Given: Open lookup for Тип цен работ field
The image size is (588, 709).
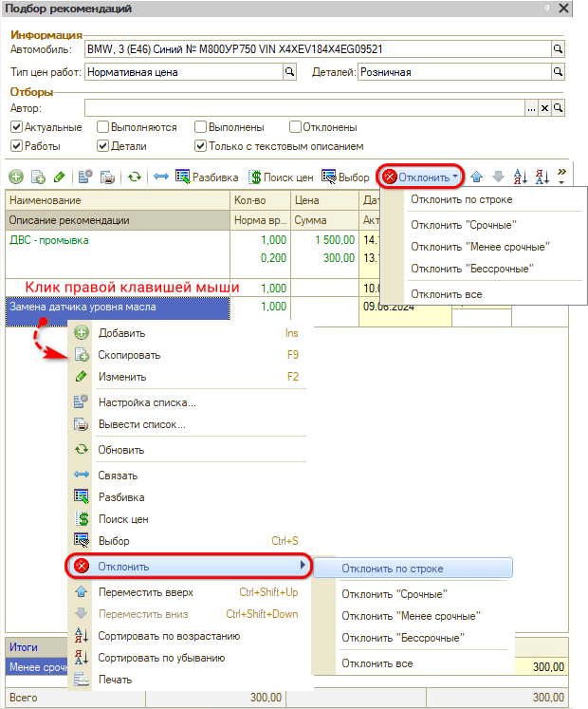Looking at the screenshot, I should (290, 71).
